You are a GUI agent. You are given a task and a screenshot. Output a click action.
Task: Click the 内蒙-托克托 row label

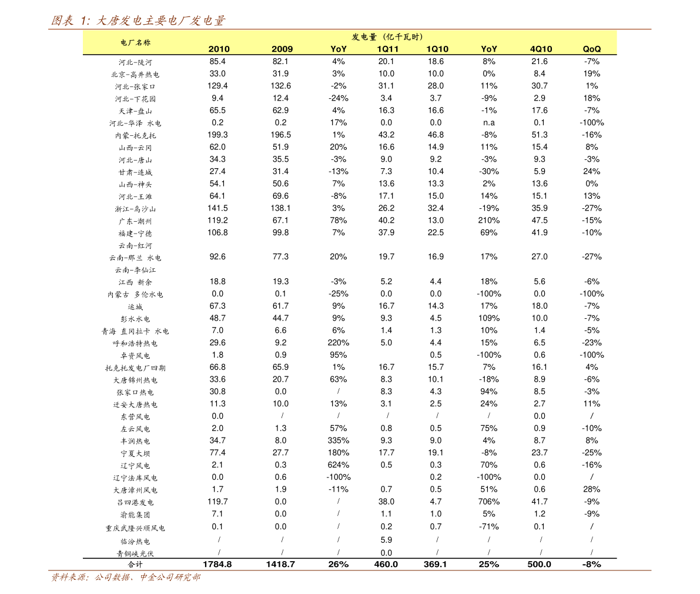(135, 135)
